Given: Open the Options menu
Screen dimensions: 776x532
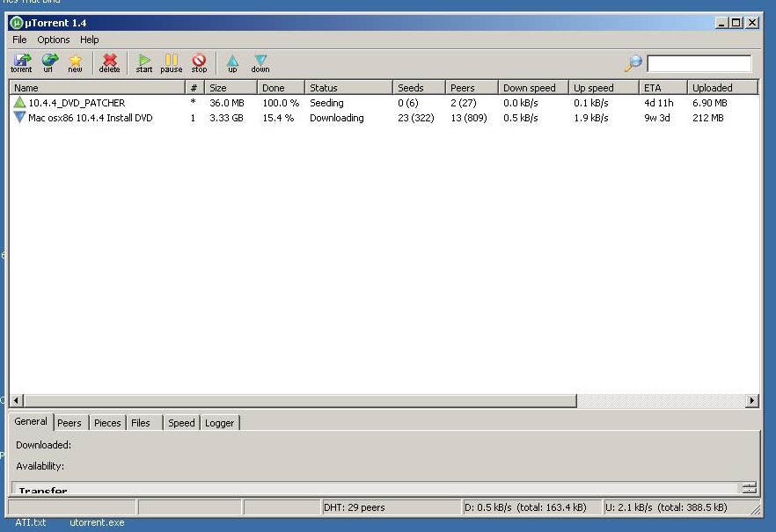Looking at the screenshot, I should (54, 40).
